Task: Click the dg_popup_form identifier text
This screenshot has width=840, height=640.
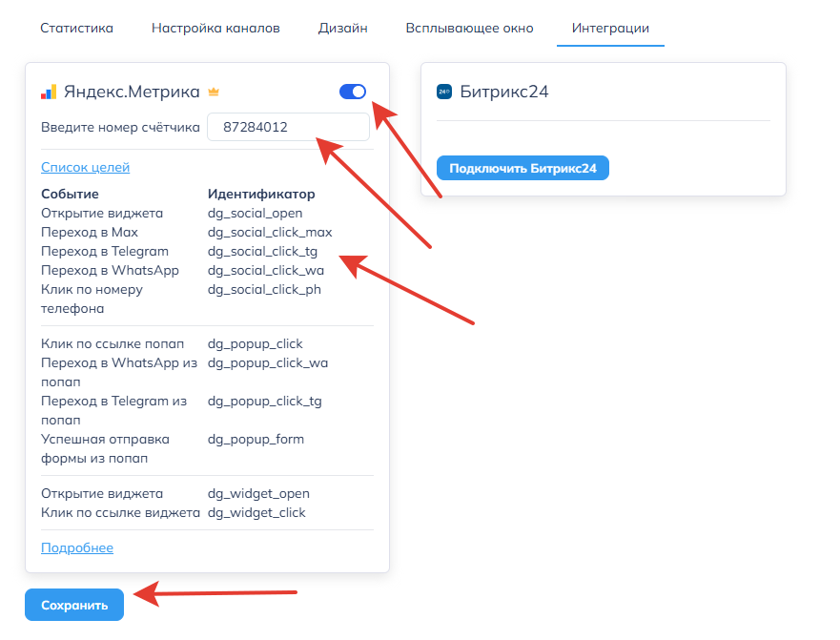Action: (256, 439)
